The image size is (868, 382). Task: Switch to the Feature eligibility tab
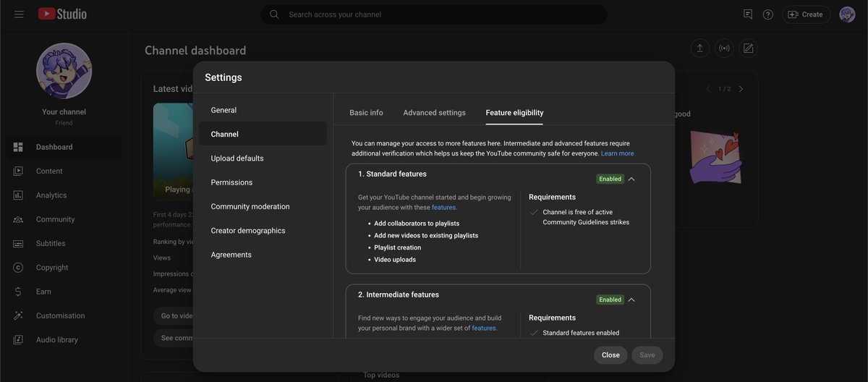[514, 113]
